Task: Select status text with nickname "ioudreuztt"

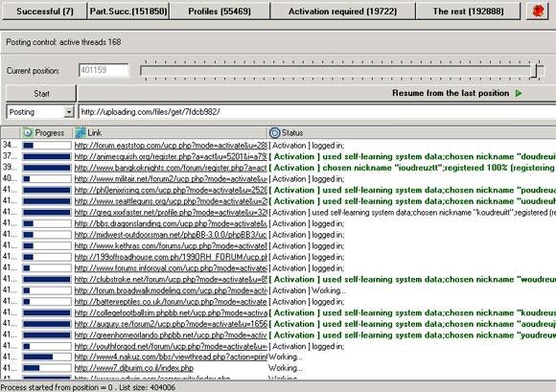Action: coord(412,168)
